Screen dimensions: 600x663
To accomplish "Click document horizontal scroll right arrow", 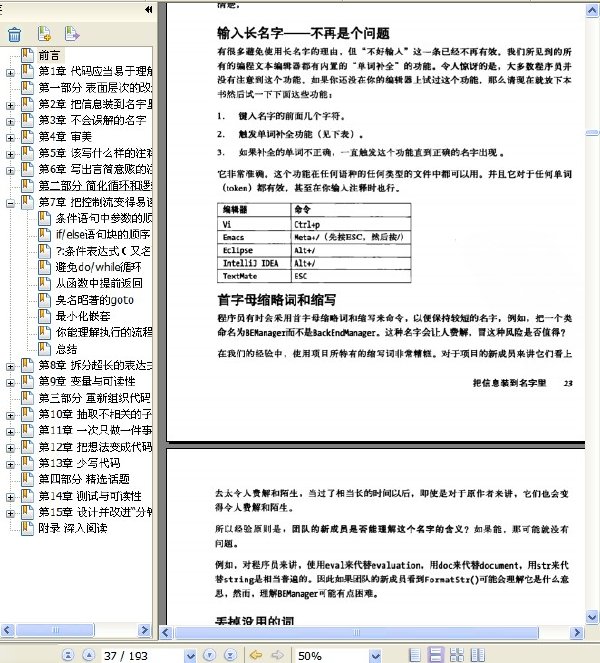I will [x=577, y=633].
